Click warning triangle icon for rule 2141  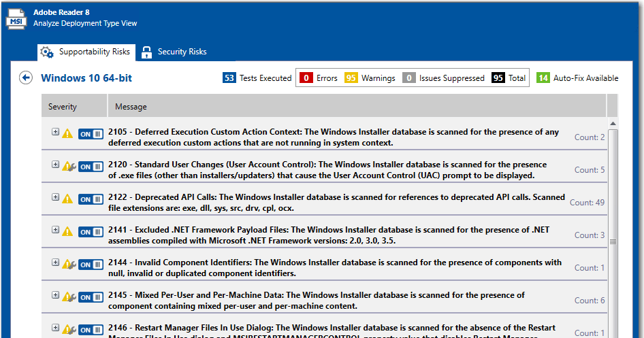tap(67, 232)
